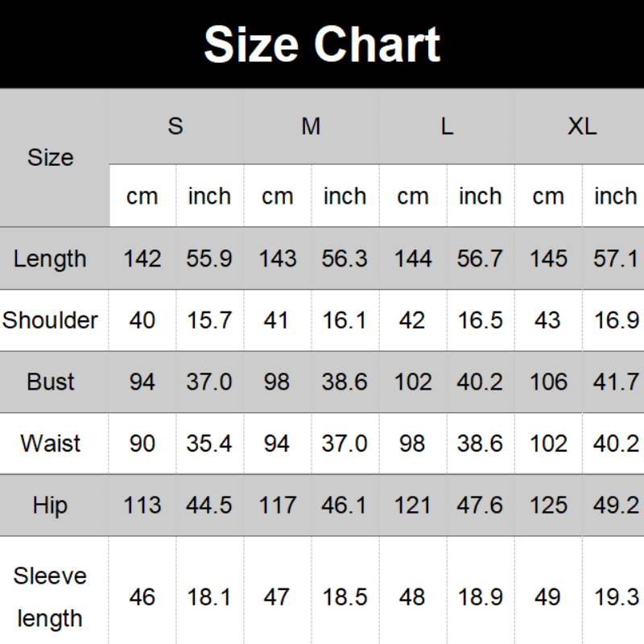This screenshot has width=644, height=644.
Task: Select the 121 hip value
Action: click(413, 506)
